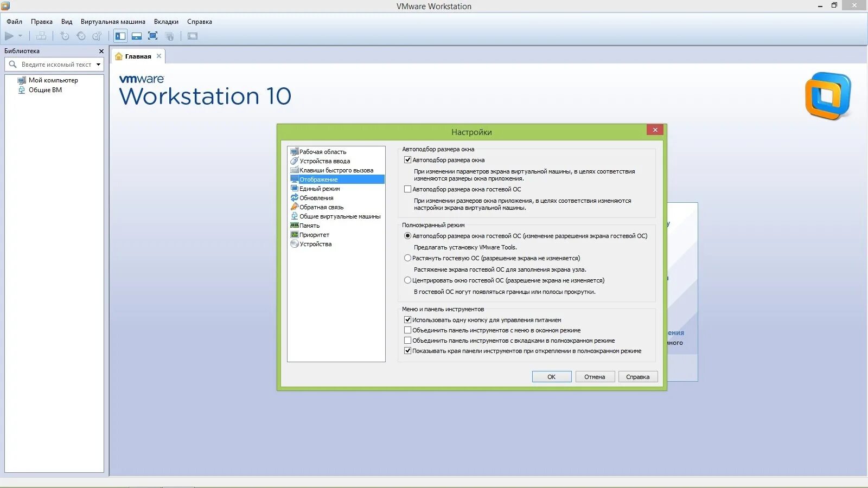Select the Обновления category in settings list
This screenshot has height=488, width=868.
(316, 197)
